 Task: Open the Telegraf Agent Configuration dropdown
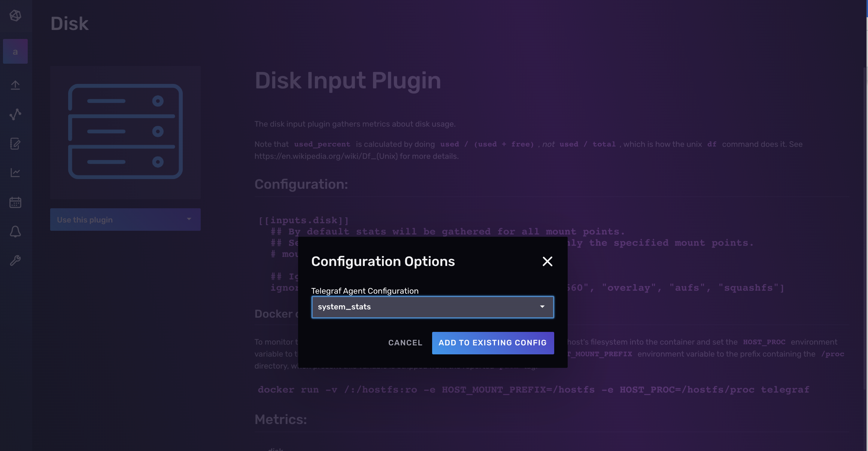click(x=433, y=307)
